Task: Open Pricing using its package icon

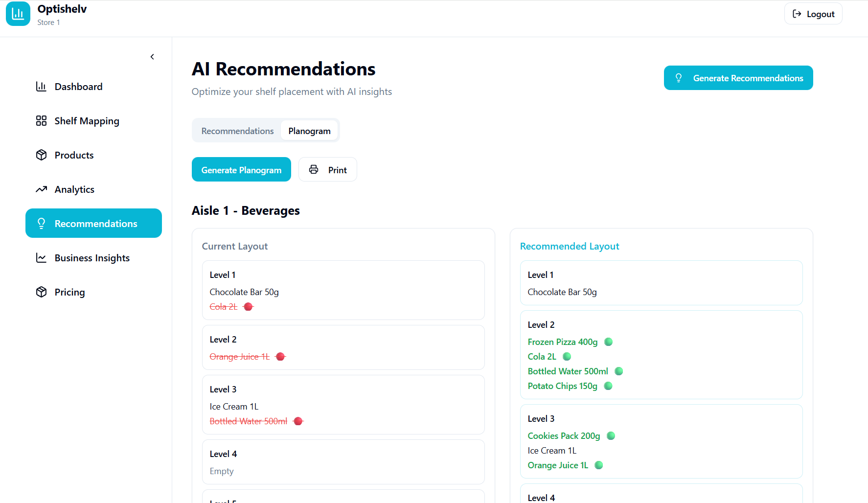Action: coord(42,292)
